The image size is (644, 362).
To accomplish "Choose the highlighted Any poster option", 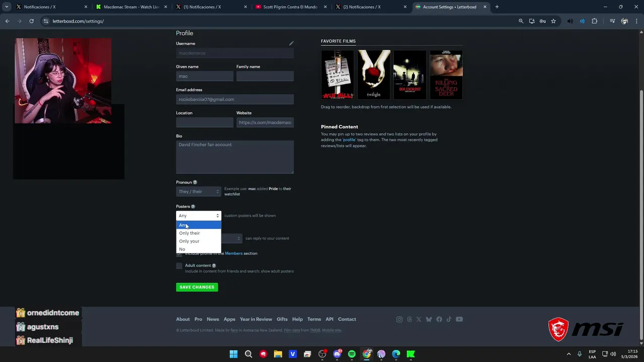I will (x=198, y=225).
